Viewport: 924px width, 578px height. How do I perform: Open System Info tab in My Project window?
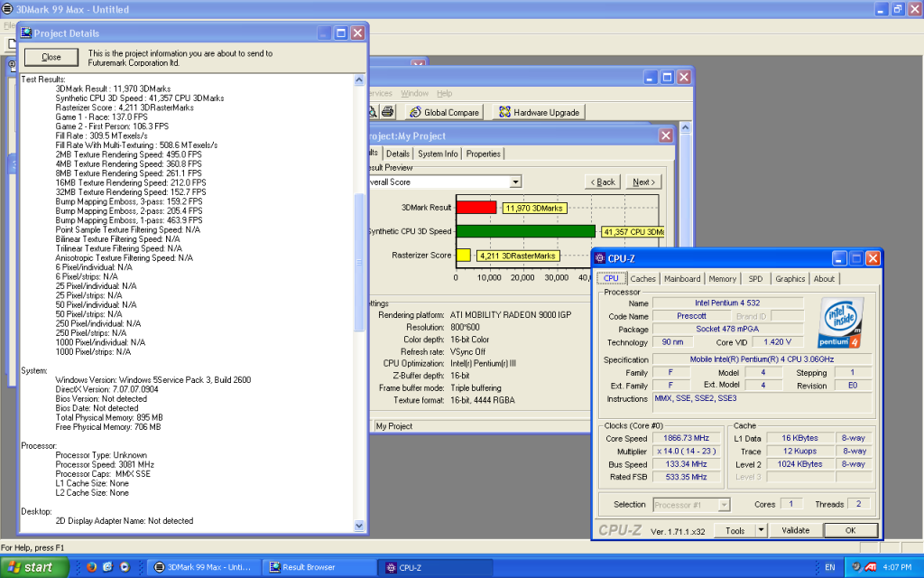[x=438, y=154]
